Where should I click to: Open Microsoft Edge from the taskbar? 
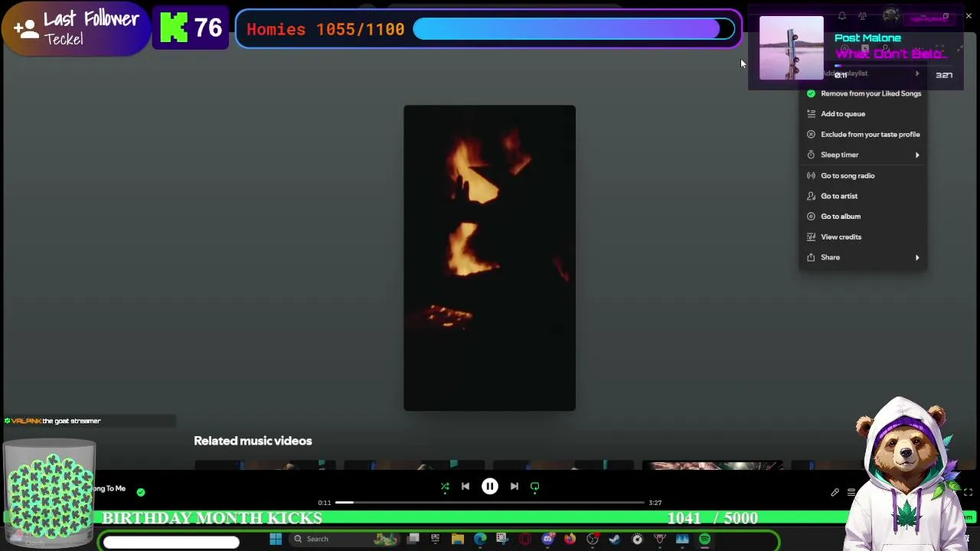click(480, 539)
